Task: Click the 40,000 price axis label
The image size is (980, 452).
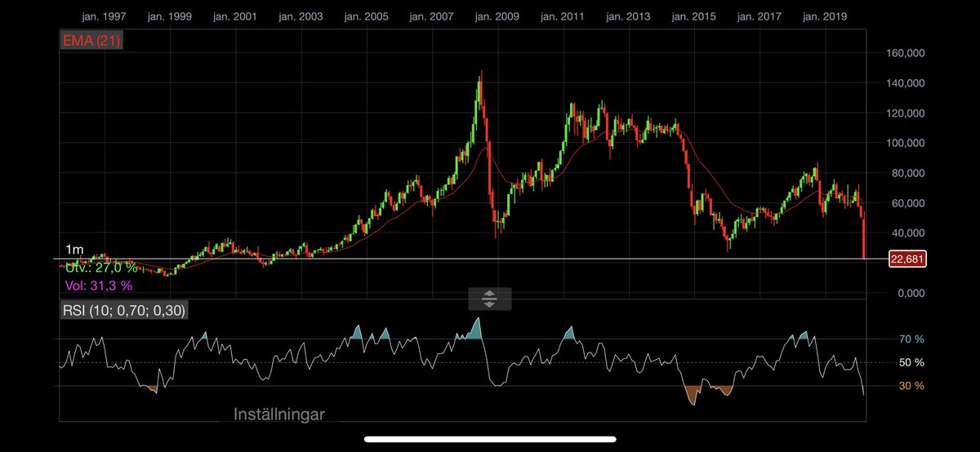Action: pyautogui.click(x=906, y=233)
